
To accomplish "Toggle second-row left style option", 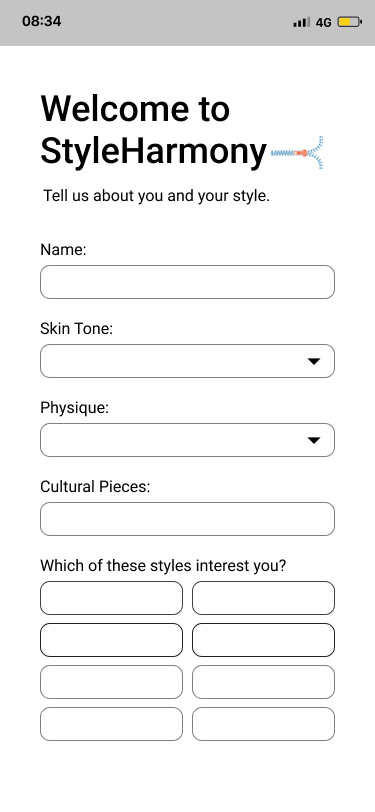I will [111, 640].
